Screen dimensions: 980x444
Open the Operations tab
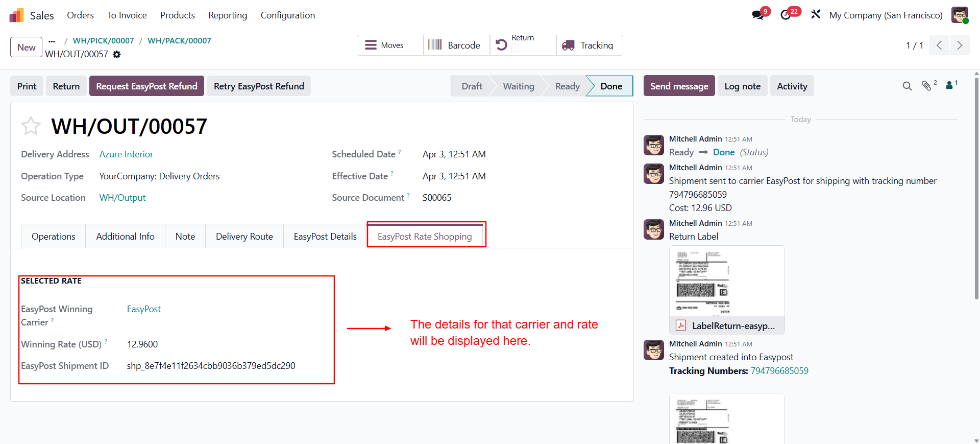tap(53, 236)
